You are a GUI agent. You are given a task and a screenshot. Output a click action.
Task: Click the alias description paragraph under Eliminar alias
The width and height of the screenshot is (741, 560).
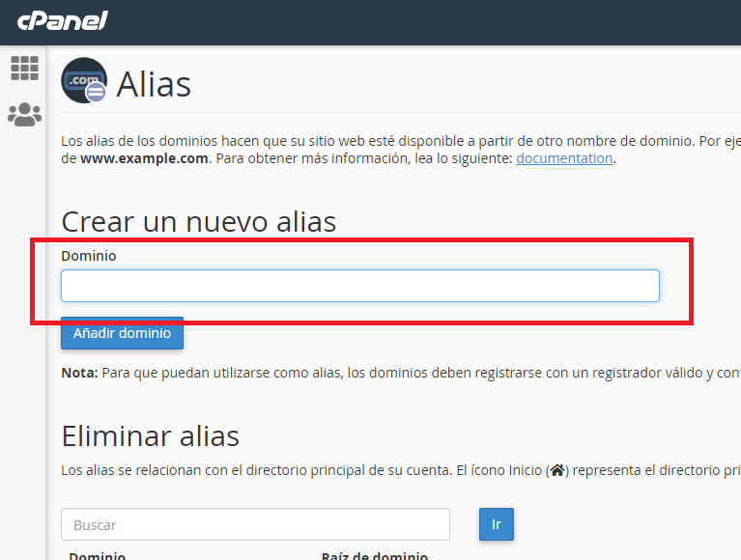click(x=290, y=471)
